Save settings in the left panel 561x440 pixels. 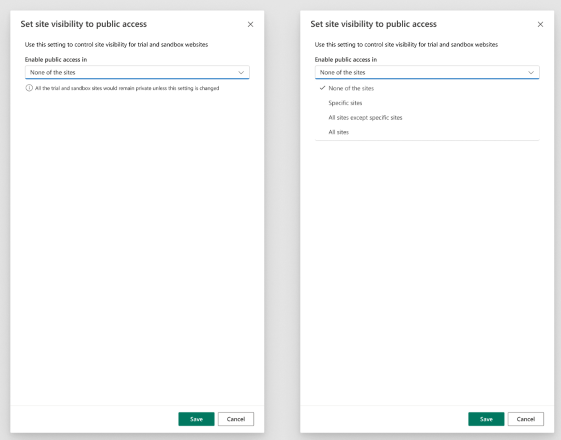point(196,419)
